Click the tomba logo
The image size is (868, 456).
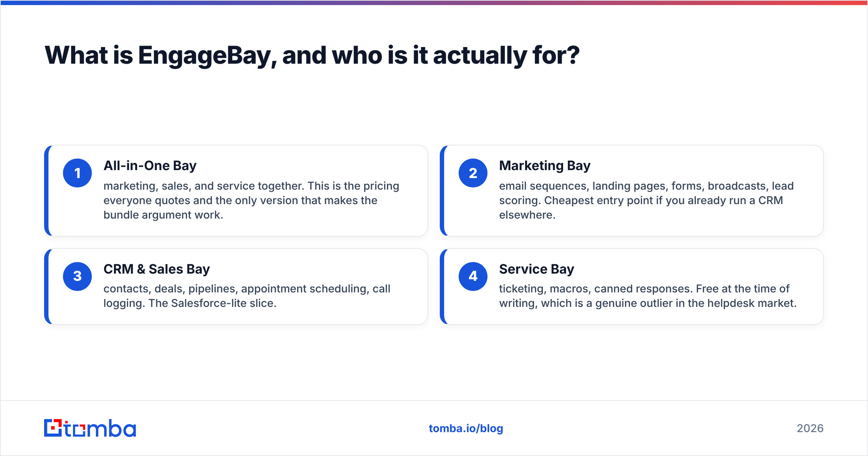coord(90,428)
